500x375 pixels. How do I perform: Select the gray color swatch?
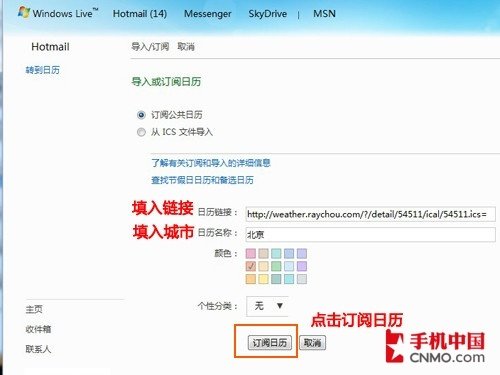tap(302, 279)
